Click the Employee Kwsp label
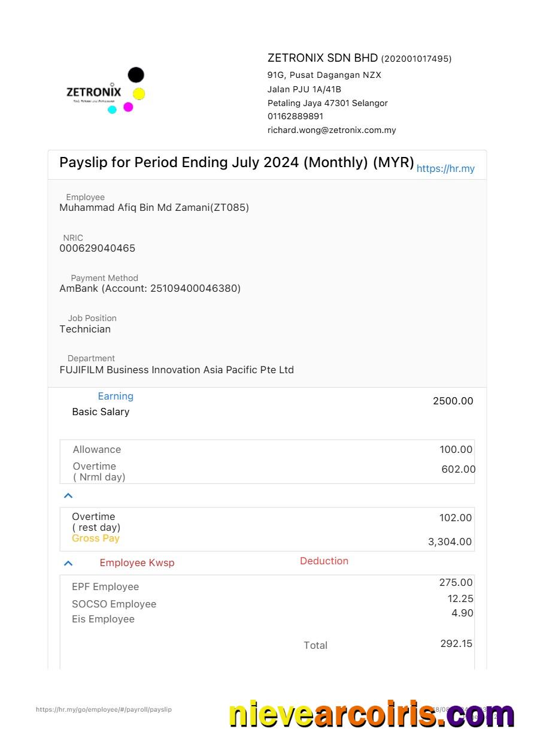The image size is (534, 756). [137, 563]
